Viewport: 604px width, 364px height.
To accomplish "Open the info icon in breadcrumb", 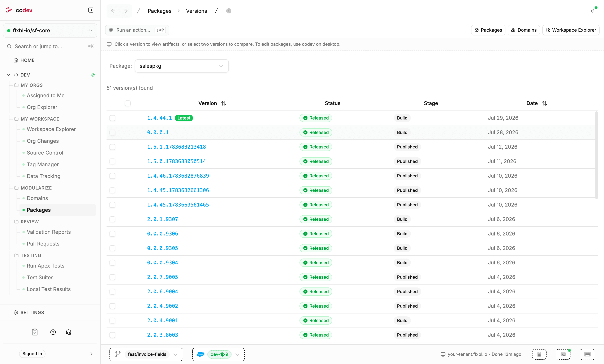I will (228, 11).
